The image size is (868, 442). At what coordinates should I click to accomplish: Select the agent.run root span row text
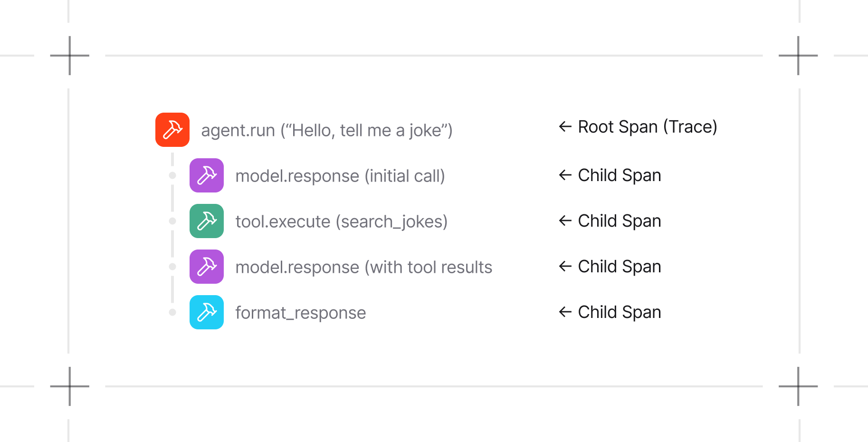[x=326, y=130]
